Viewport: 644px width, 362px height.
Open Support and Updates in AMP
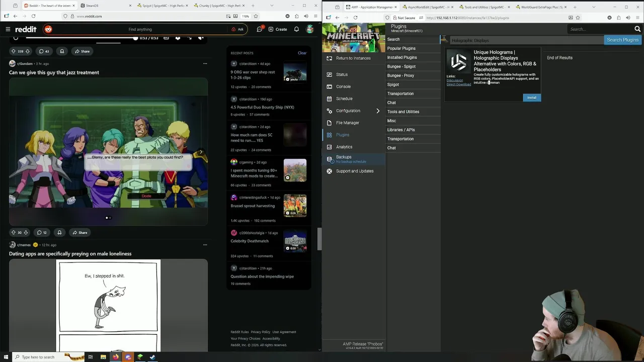(353, 171)
